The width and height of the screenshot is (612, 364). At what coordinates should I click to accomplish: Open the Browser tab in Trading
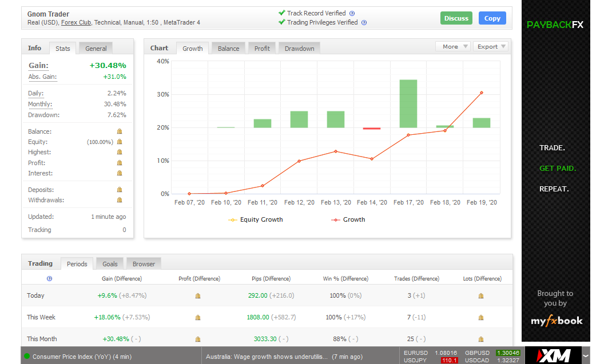pos(144,264)
